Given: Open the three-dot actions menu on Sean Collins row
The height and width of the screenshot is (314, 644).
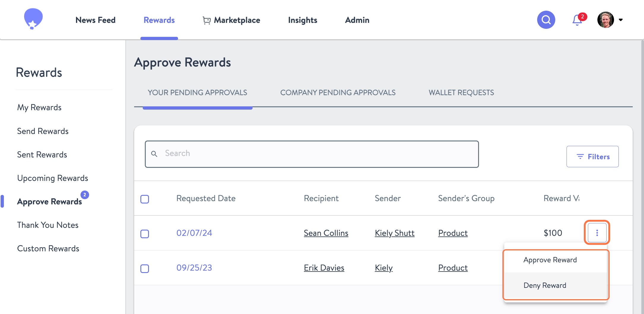Looking at the screenshot, I should [597, 233].
